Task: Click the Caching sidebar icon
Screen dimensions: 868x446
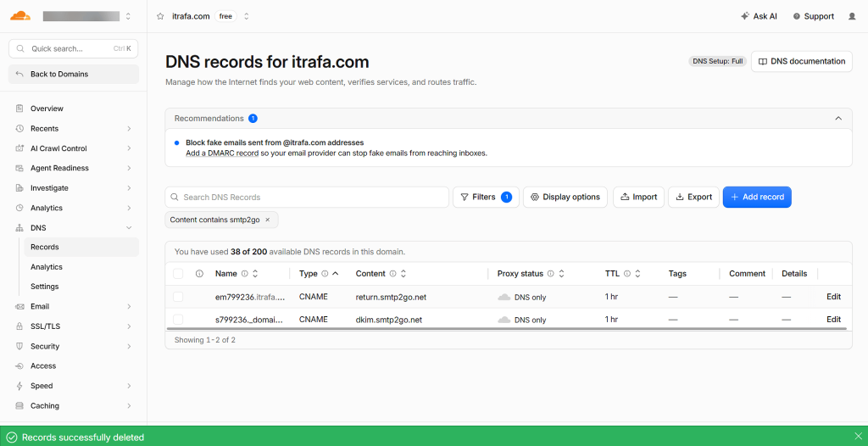Action: tap(19, 405)
